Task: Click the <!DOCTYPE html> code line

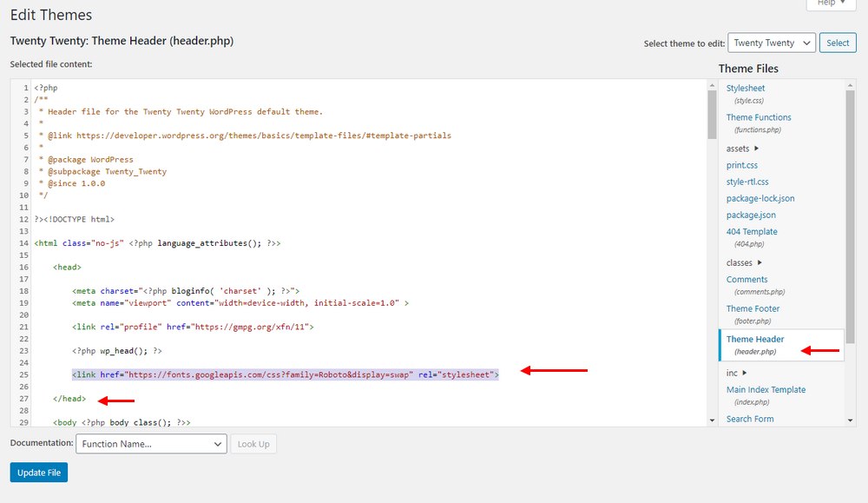Action: pyautogui.click(x=74, y=220)
